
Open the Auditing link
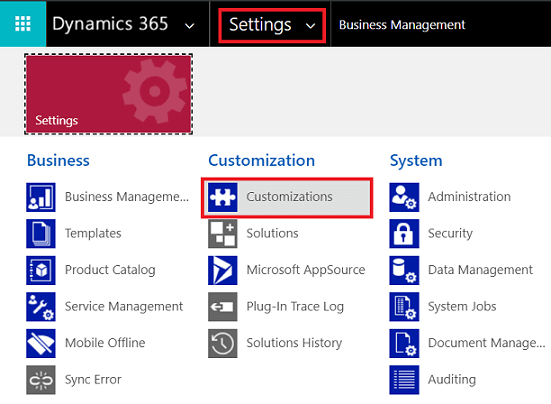point(452,380)
